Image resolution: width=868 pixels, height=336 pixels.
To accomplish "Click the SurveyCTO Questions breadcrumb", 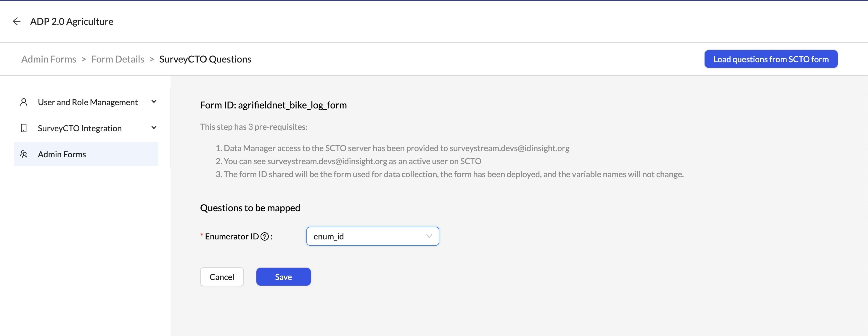I will point(205,59).
